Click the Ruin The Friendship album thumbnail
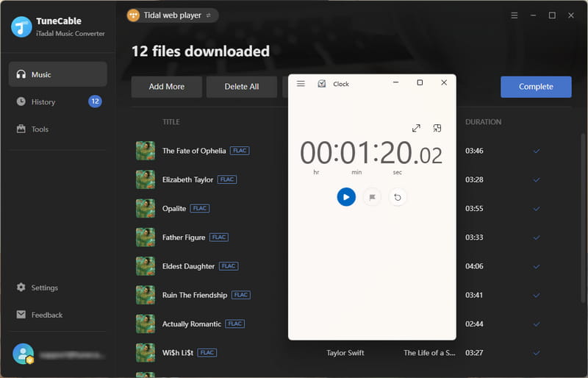 (x=146, y=296)
